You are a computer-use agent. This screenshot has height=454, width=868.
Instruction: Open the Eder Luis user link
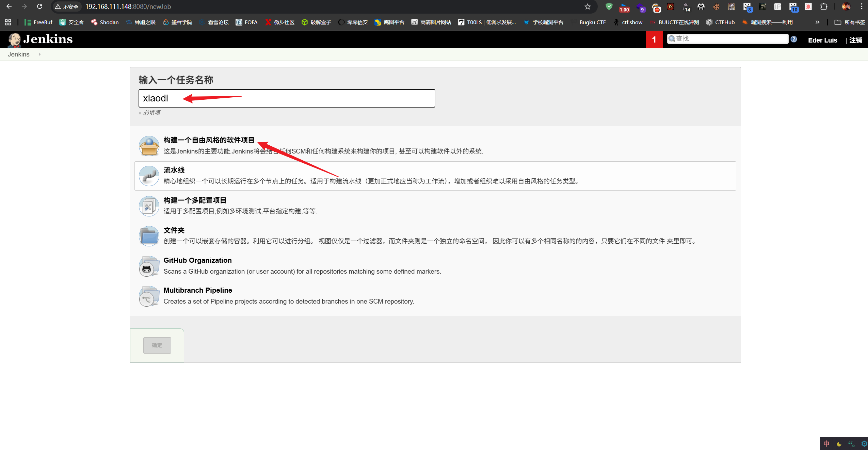tap(822, 40)
